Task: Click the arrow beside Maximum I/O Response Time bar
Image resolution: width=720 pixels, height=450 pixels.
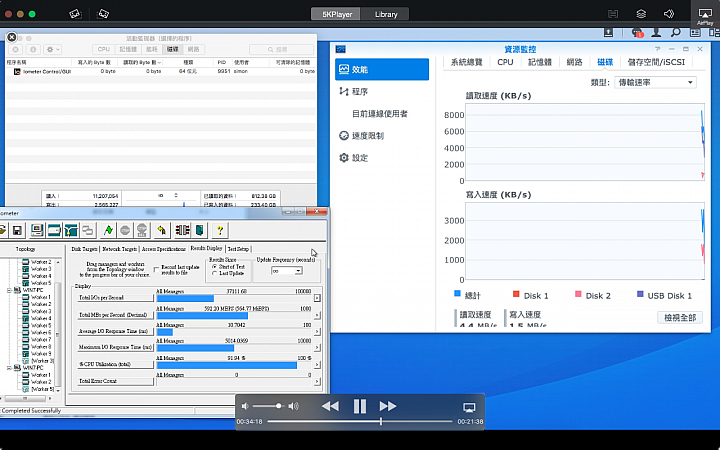Action: tap(317, 348)
